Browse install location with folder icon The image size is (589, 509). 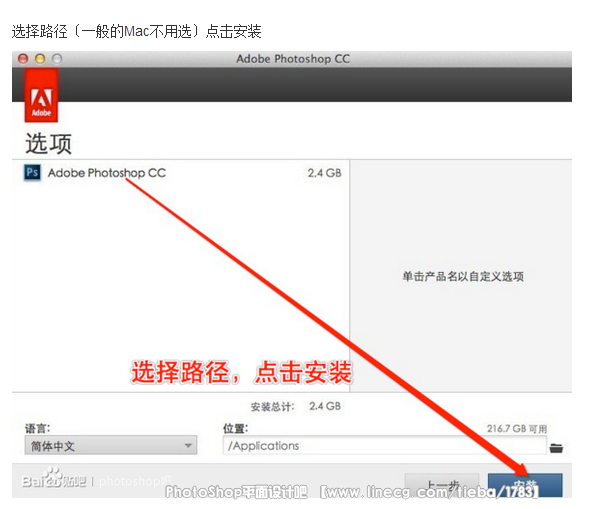[x=556, y=447]
